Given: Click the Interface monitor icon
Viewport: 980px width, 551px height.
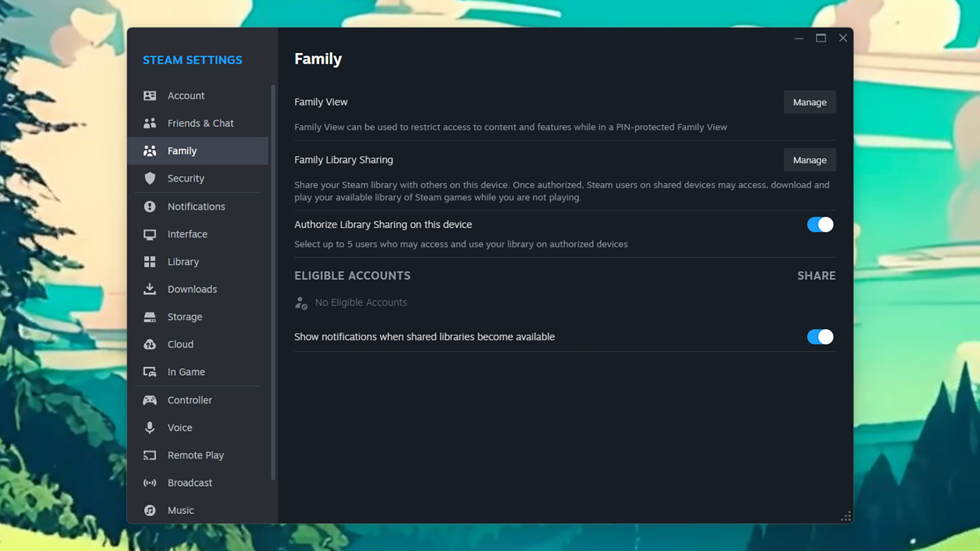Looking at the screenshot, I should coord(151,234).
